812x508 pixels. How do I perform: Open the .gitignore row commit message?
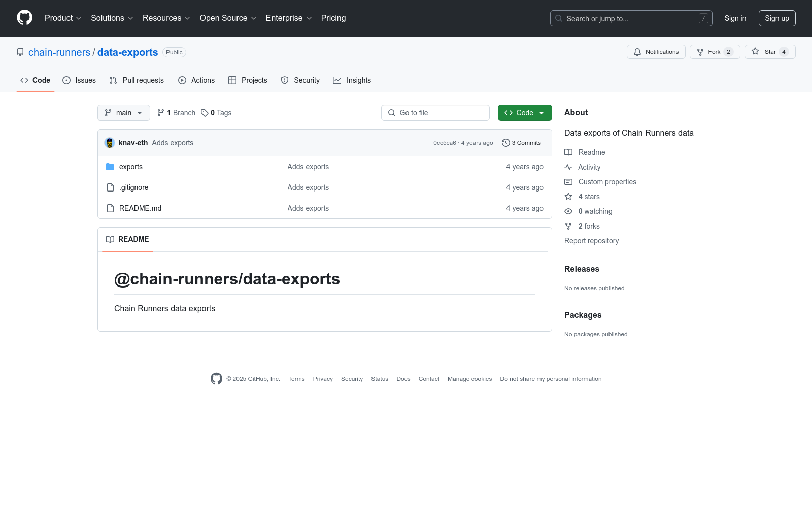308,187
